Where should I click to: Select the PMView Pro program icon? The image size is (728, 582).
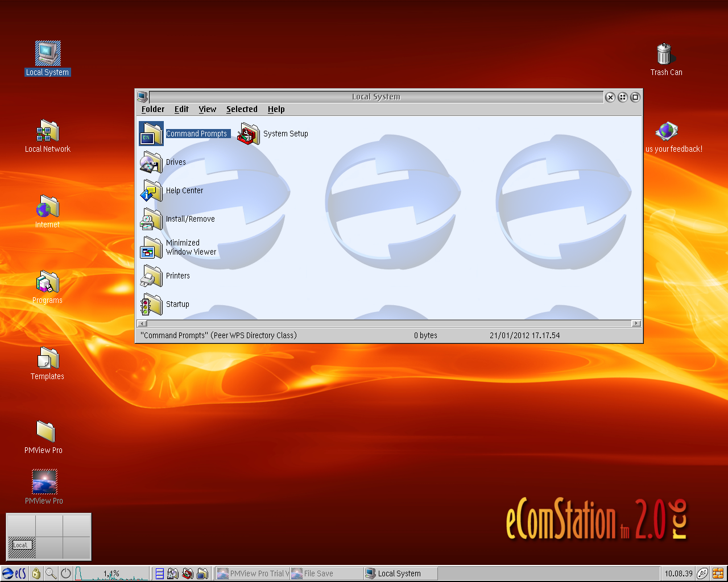pos(44,482)
